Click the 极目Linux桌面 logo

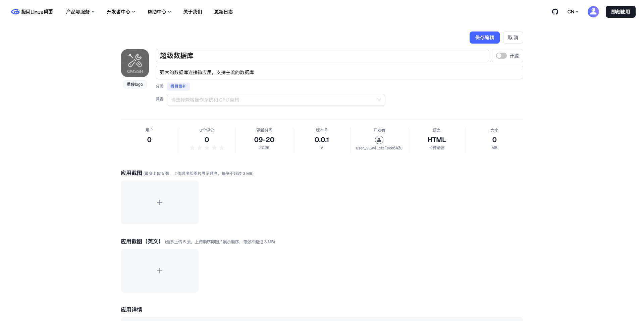(32, 12)
